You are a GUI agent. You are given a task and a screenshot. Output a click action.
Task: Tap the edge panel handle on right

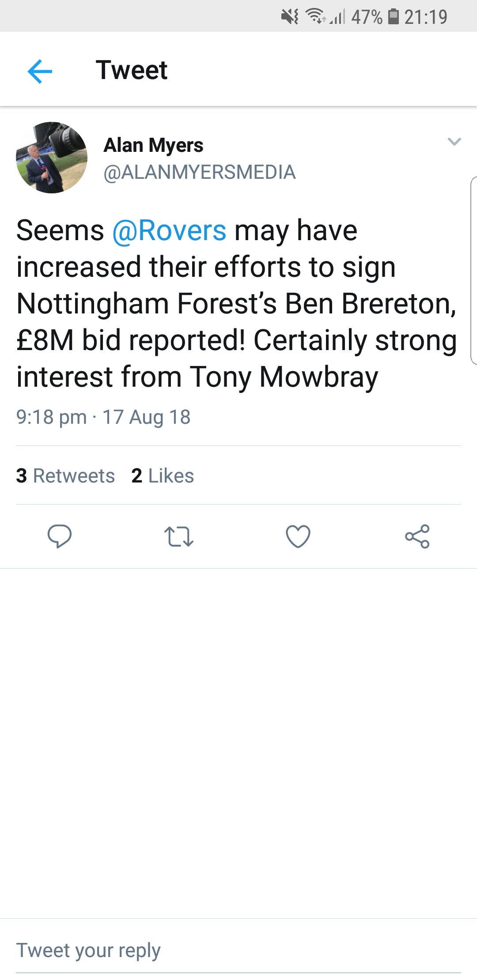pos(473,270)
